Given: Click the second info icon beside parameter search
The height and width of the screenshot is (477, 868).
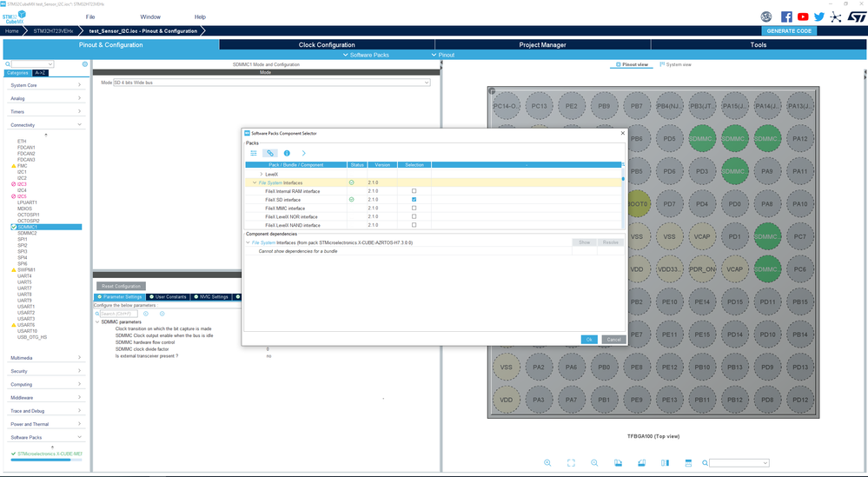Looking at the screenshot, I should 162,314.
